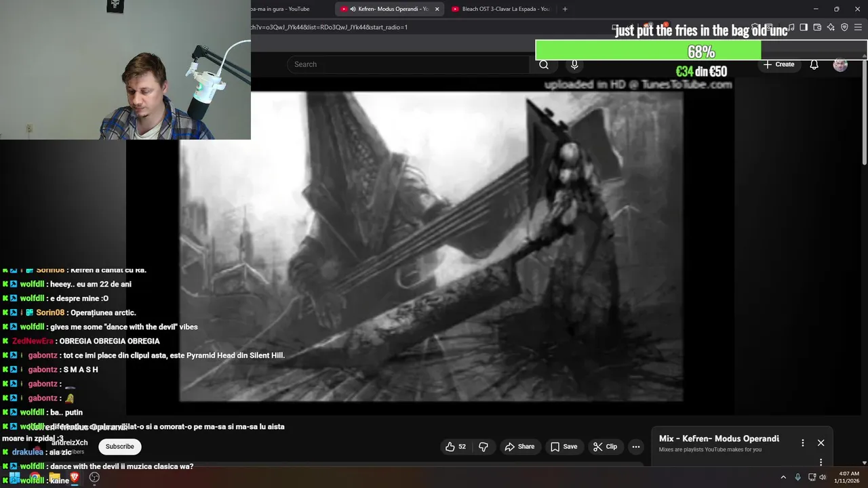Click the YouTube search magnifier icon
Screen dimensions: 868x488
click(x=544, y=64)
